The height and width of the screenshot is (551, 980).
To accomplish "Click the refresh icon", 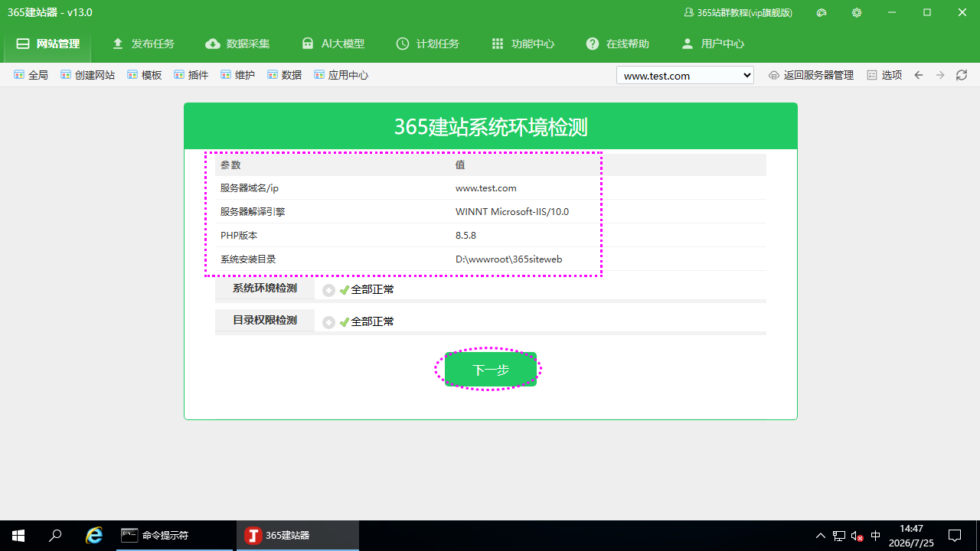I will (x=962, y=75).
